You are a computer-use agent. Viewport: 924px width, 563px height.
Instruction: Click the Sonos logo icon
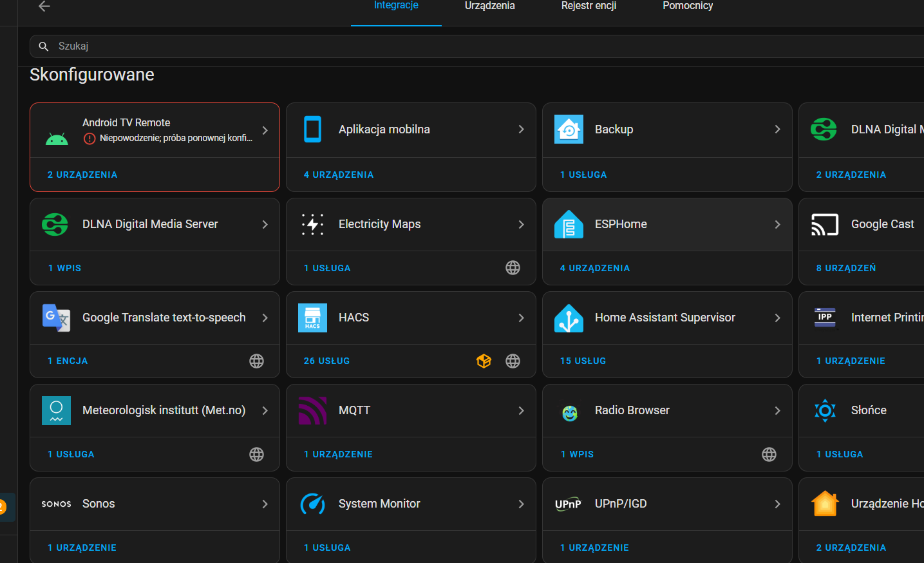56,504
